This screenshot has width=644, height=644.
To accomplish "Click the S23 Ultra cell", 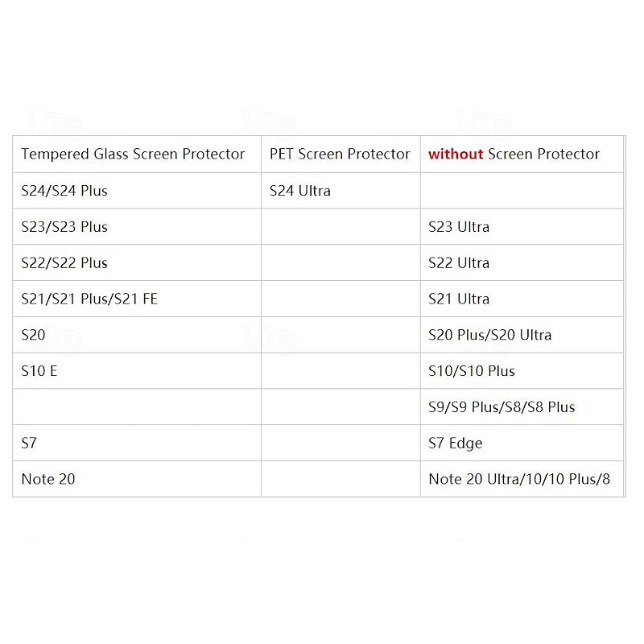I will click(459, 227).
